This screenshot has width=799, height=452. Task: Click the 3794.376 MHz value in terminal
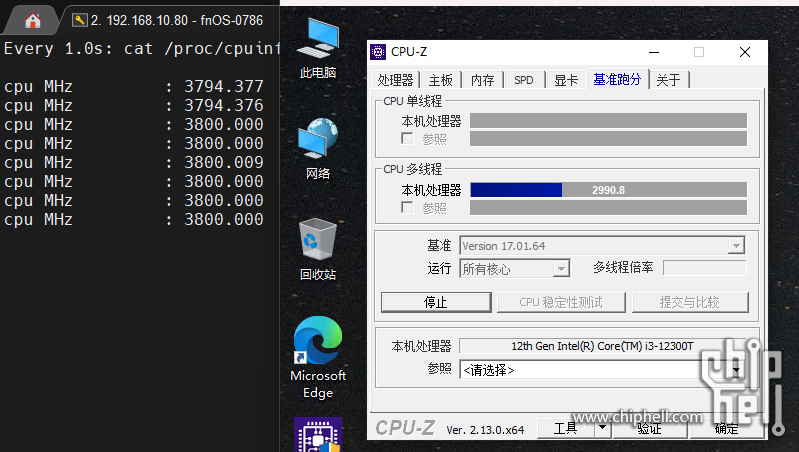tap(224, 105)
